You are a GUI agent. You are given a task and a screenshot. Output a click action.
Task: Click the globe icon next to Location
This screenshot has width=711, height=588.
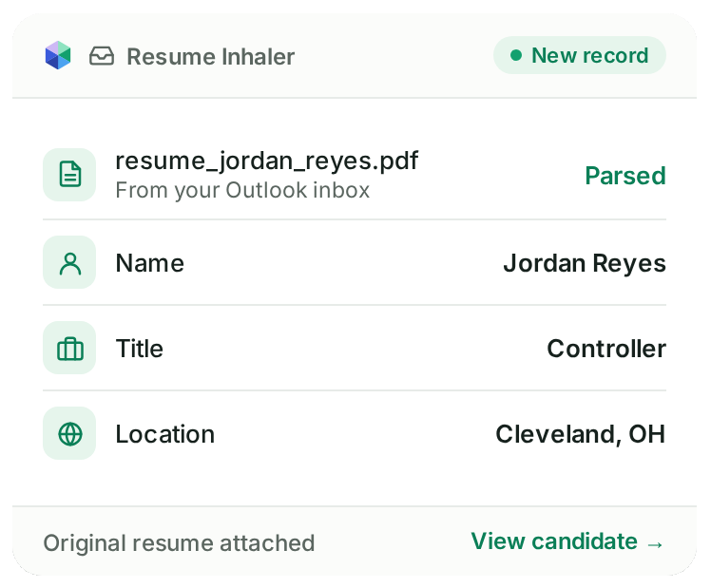click(69, 433)
